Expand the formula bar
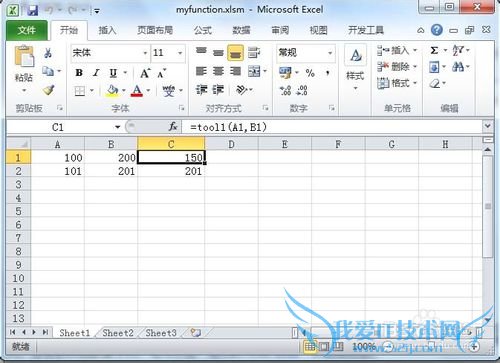The image size is (500, 363). (x=488, y=126)
